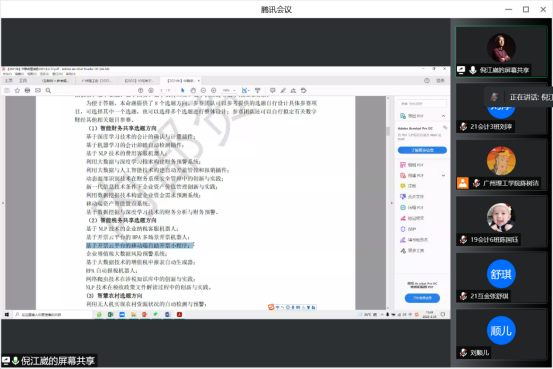The image size is (553, 369).
Task: Click the zoom out minus icon
Action: point(203,91)
